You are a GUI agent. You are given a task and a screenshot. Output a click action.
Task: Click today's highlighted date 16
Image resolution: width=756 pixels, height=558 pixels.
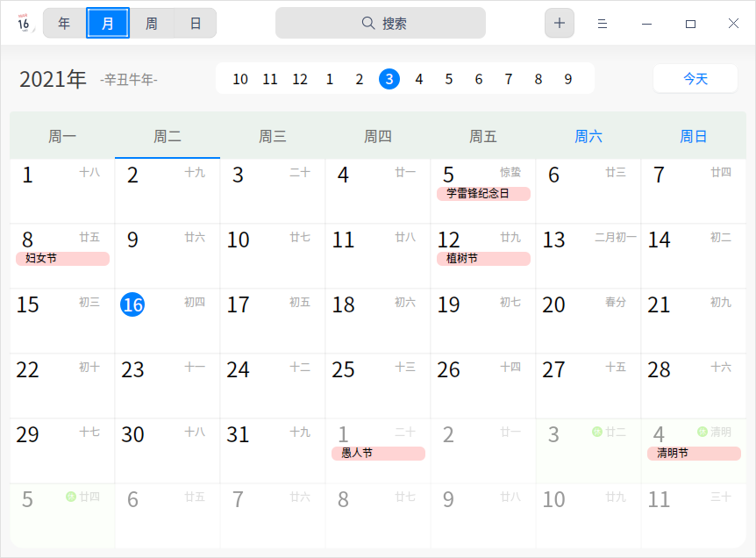(132, 304)
